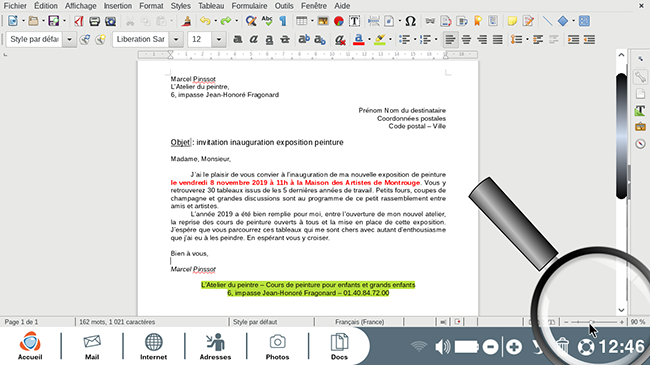Open Find and Replace icon
650x365 pixels.
tap(251, 21)
